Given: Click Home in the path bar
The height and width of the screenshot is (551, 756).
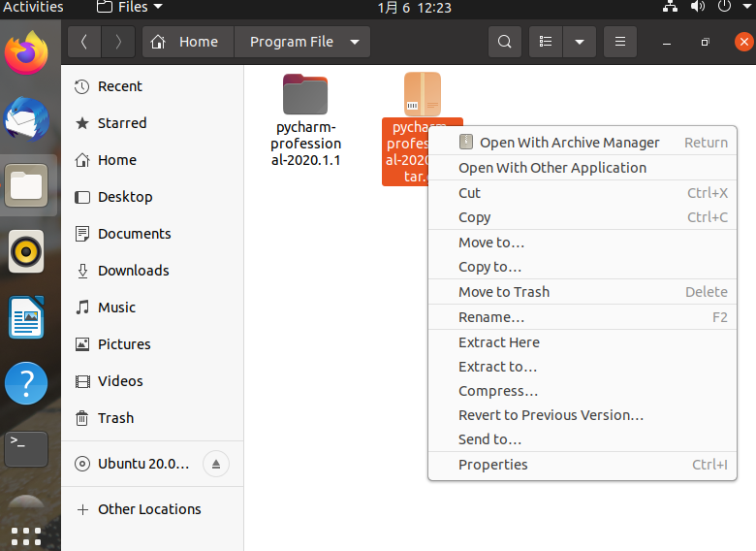Looking at the screenshot, I should pos(189,42).
